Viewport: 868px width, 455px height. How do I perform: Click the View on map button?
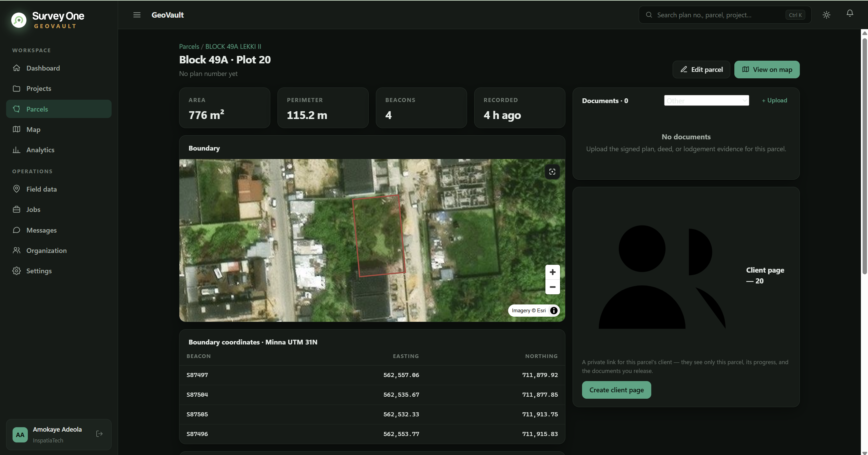coord(767,70)
